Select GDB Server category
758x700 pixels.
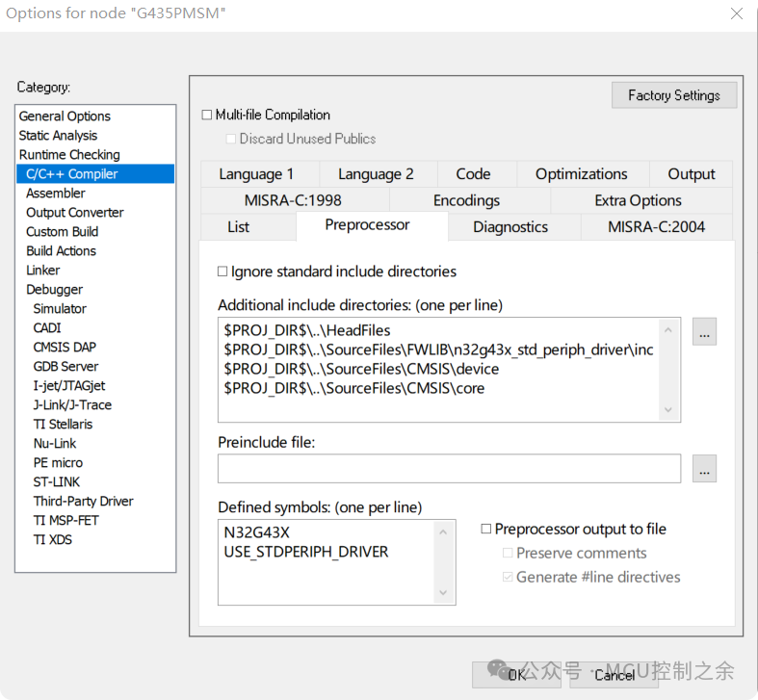coord(95,367)
